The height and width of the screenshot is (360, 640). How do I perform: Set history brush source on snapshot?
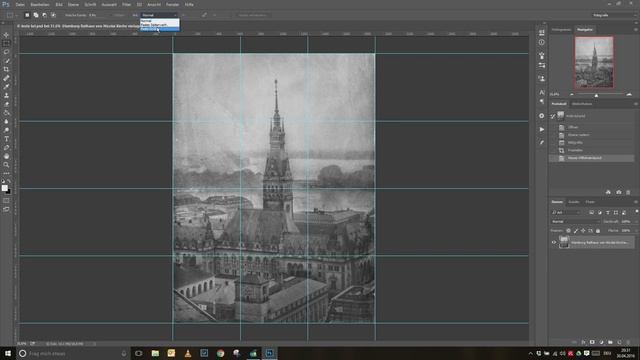point(553,116)
